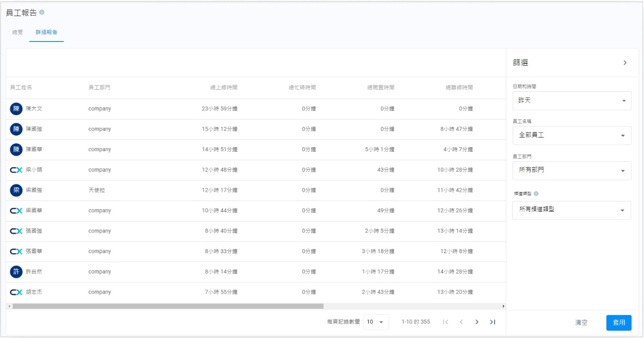Click avatar of 許自然
Screen dimensions: 644x338
(x=16, y=272)
